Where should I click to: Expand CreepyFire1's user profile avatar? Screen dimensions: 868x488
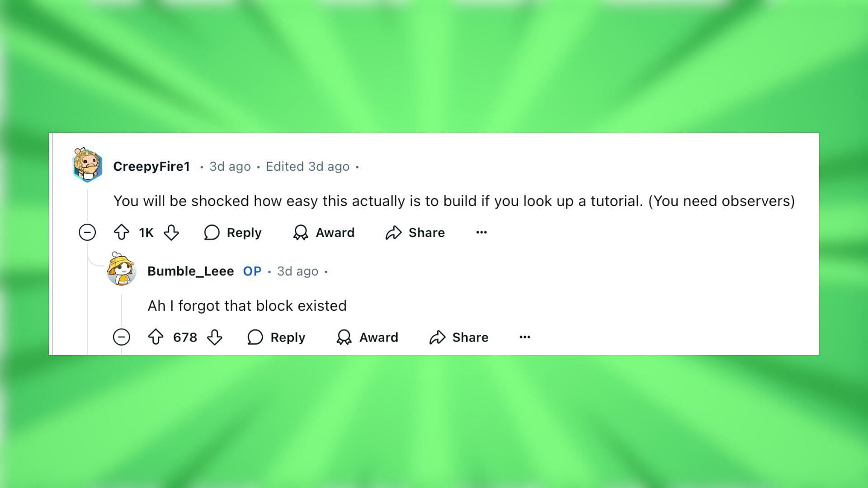point(87,166)
